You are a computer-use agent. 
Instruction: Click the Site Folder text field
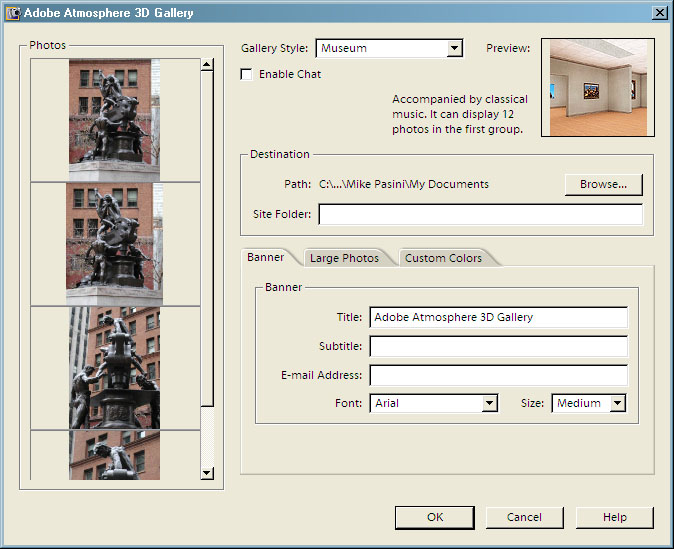[x=480, y=214]
